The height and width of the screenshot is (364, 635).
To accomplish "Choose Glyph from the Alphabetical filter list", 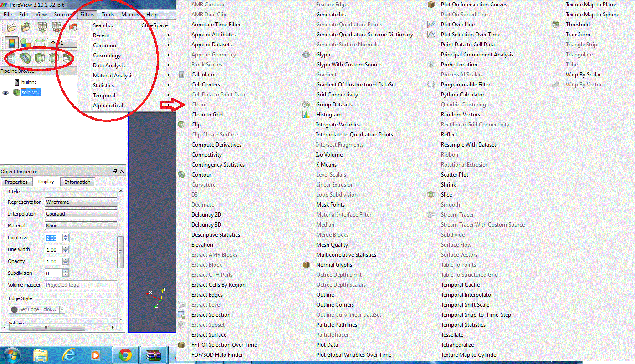I will click(323, 55).
